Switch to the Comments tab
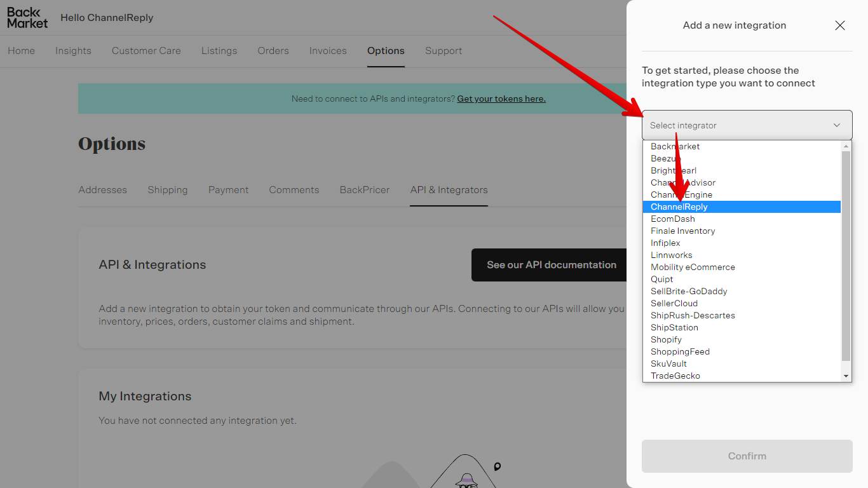Screen dimensions: 868x488 click(x=294, y=190)
